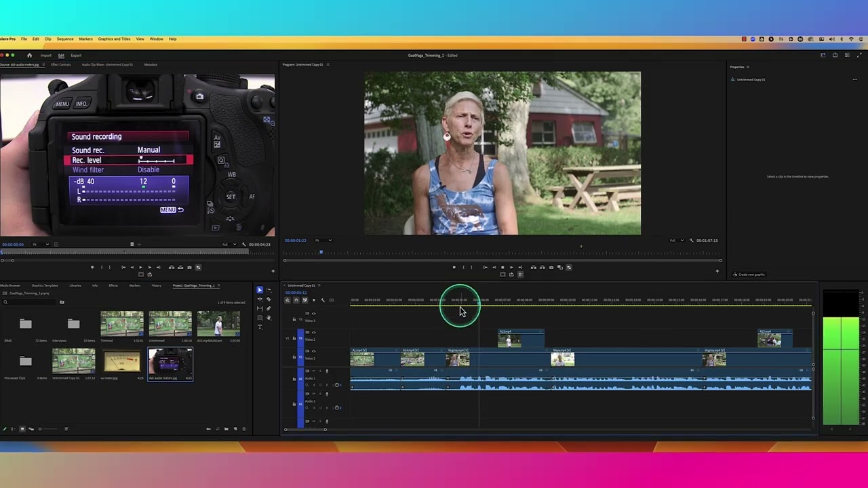
Task: Toggle insert as nests or individual clips
Action: point(288,300)
